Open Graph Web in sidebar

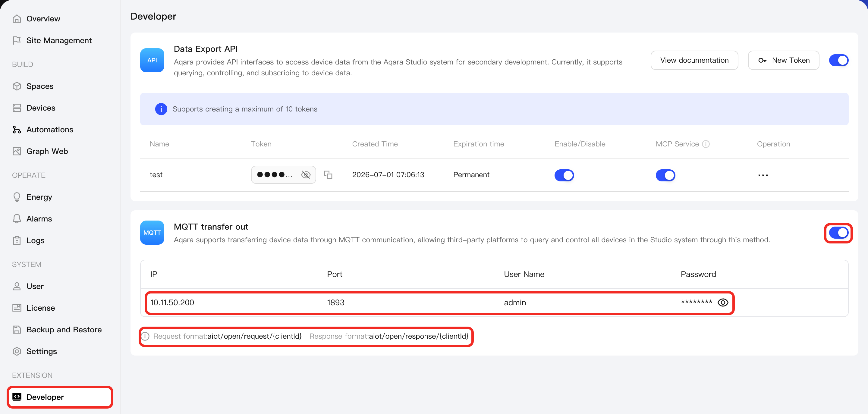(x=47, y=151)
